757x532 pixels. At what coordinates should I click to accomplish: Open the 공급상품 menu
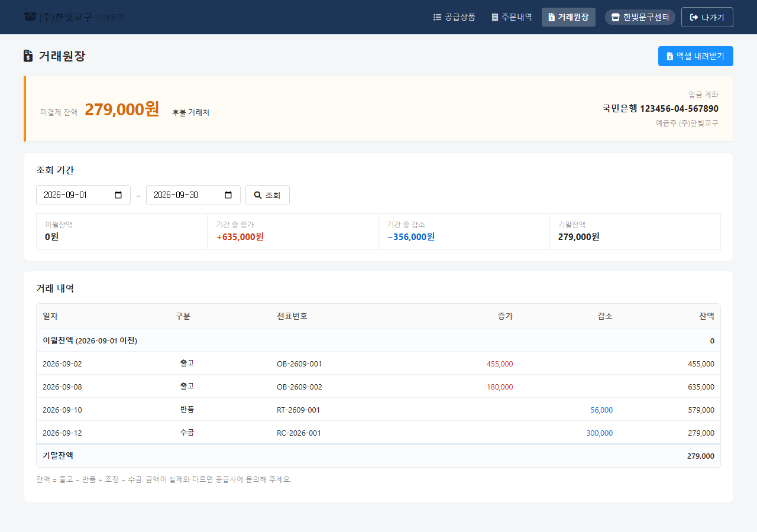click(454, 17)
